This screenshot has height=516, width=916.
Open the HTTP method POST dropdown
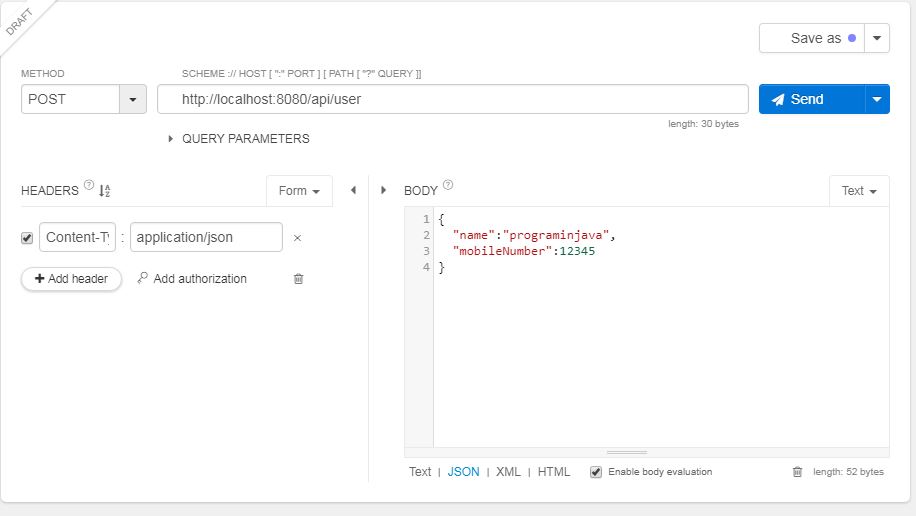coord(133,99)
